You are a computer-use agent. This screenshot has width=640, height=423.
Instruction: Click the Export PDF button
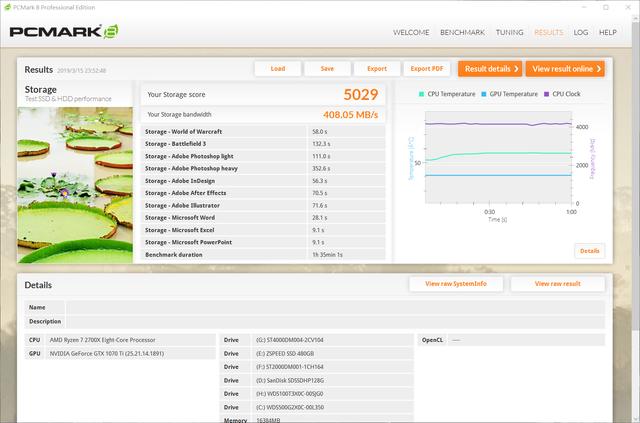427,69
